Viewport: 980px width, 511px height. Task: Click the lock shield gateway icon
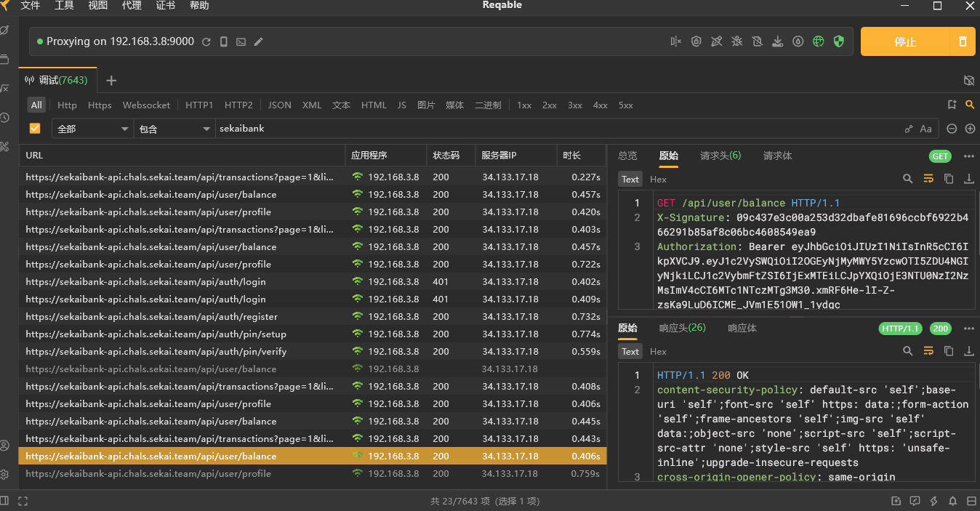point(696,41)
